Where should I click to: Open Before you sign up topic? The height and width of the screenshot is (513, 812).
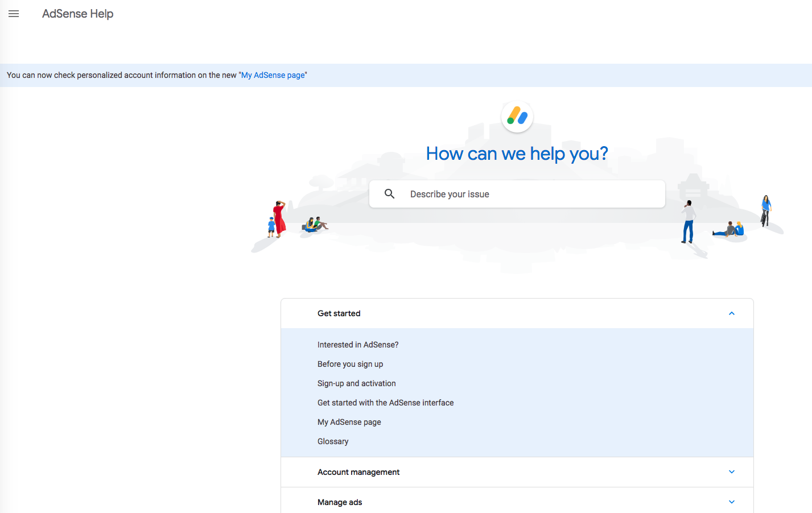(x=351, y=364)
